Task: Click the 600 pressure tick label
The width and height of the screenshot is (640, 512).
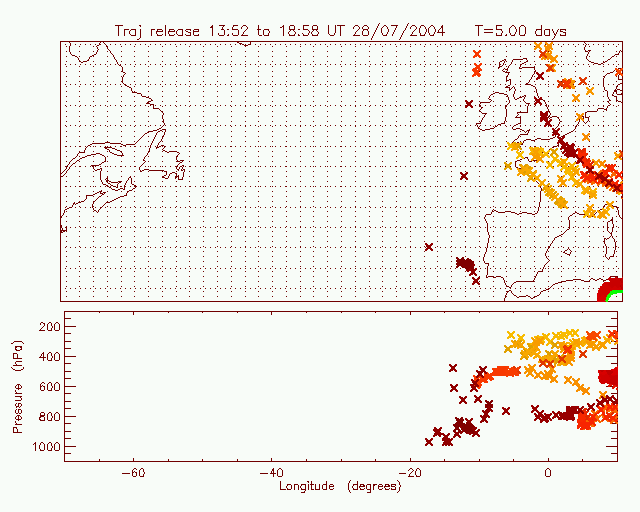Action: pos(49,387)
